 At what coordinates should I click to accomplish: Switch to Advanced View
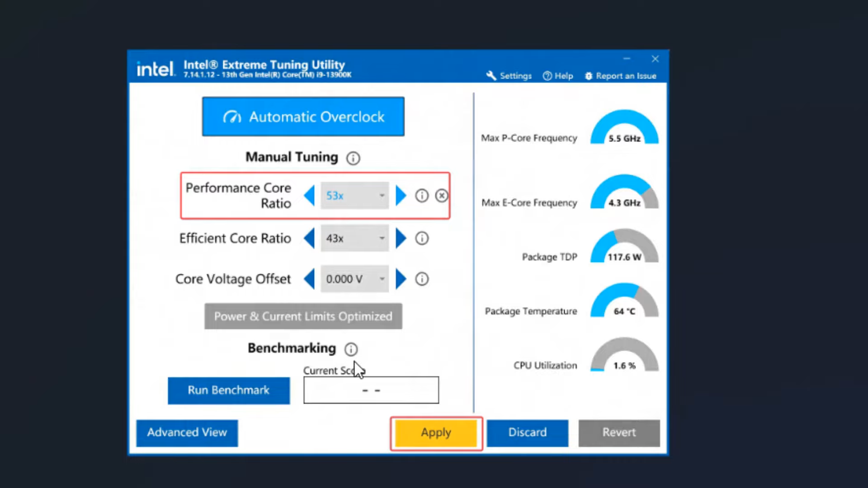click(x=187, y=433)
